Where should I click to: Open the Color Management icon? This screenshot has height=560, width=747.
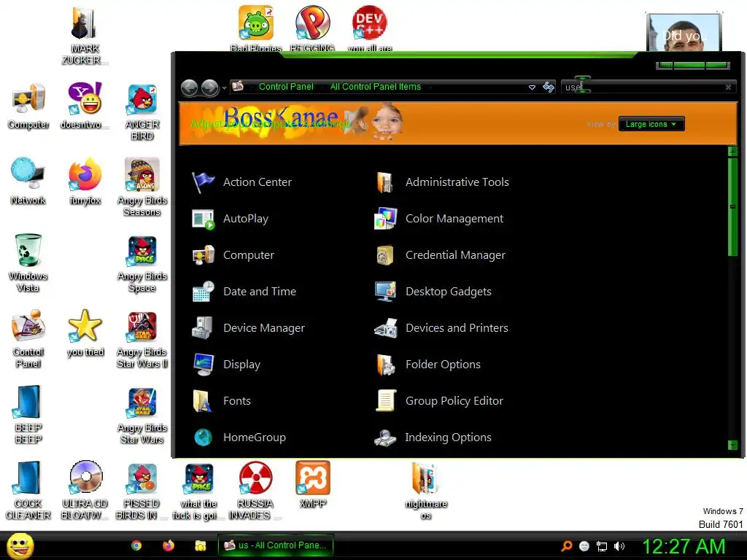click(x=385, y=219)
